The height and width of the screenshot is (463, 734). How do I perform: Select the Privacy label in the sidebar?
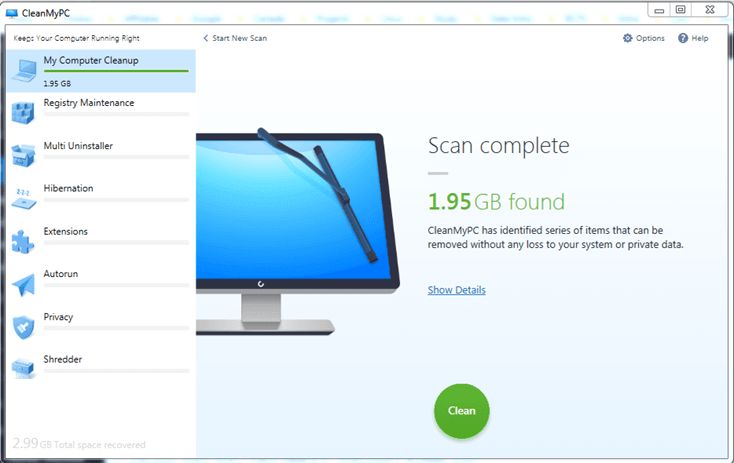coord(58,317)
